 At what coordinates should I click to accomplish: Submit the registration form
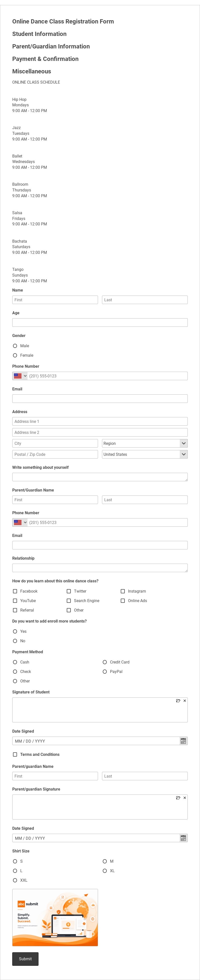point(25,959)
